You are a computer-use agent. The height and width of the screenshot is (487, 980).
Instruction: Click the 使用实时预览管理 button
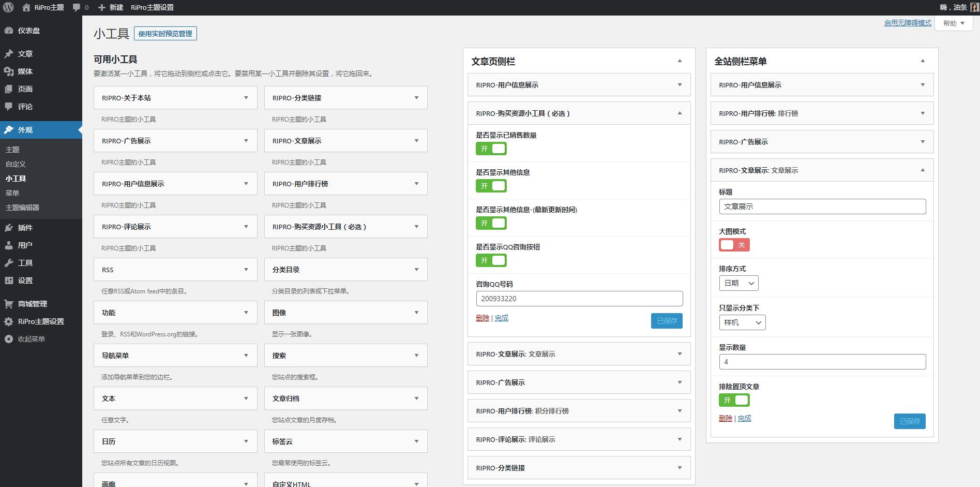click(165, 34)
